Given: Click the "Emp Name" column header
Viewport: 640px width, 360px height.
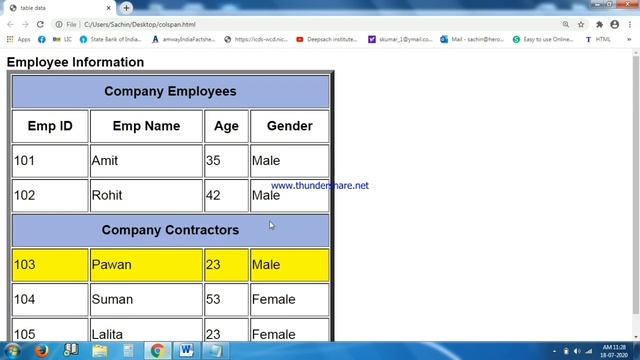Looking at the screenshot, I should pyautogui.click(x=146, y=126).
